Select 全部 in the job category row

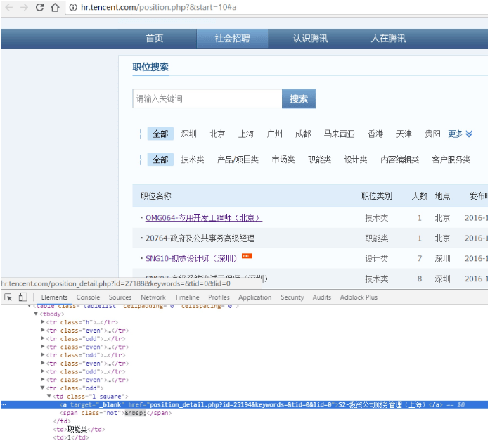160,160
